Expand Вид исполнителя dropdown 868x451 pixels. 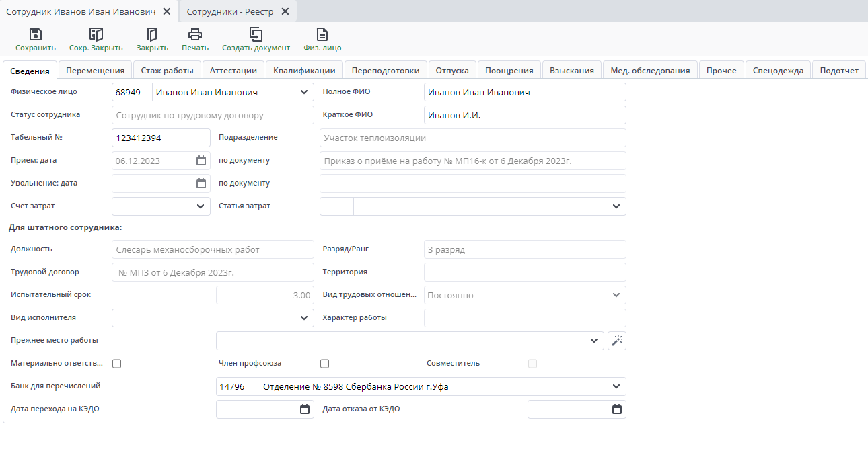(303, 318)
